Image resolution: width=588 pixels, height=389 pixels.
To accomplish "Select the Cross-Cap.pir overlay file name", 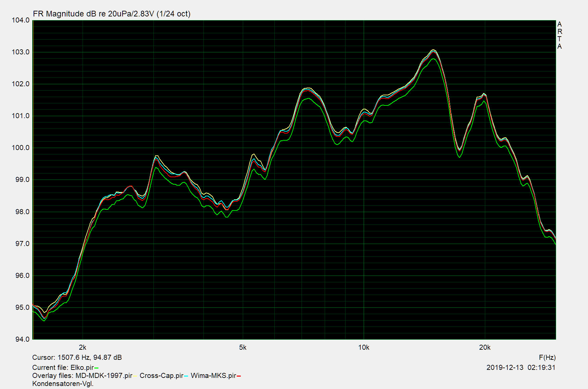I will 162,376.
